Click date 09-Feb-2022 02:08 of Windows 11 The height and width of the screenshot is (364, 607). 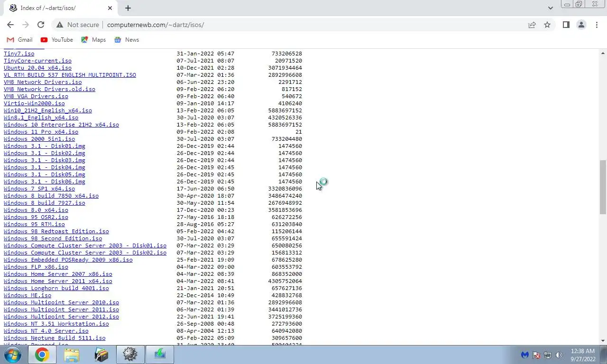coord(205,132)
